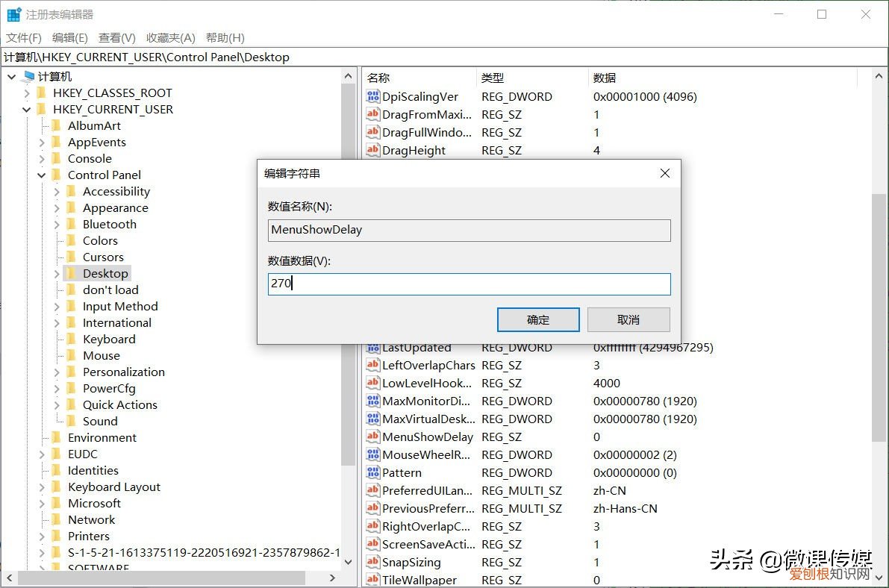The height and width of the screenshot is (588, 889).
Task: Select the Personalization tree item
Action: [123, 372]
